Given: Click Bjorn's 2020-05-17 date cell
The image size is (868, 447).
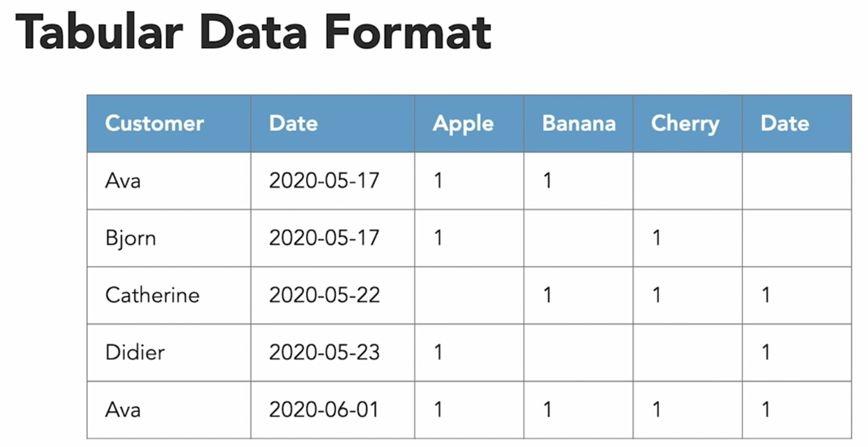Looking at the screenshot, I should point(324,238).
